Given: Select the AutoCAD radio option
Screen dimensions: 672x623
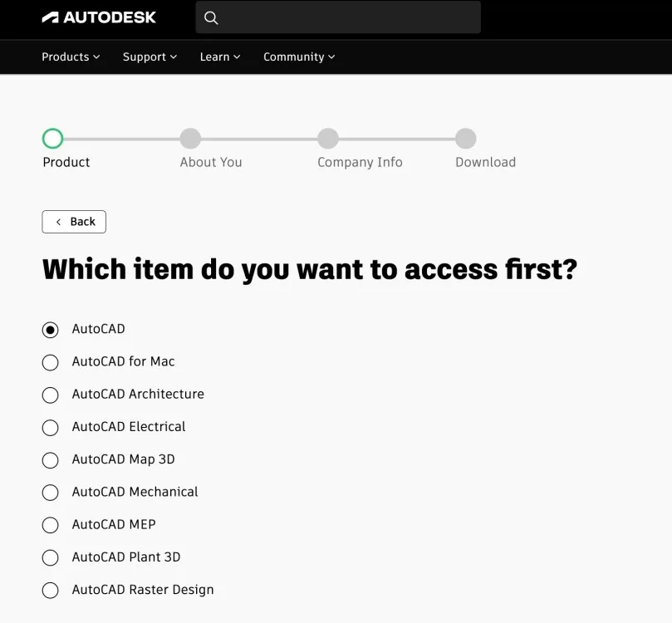Looking at the screenshot, I should (51, 330).
